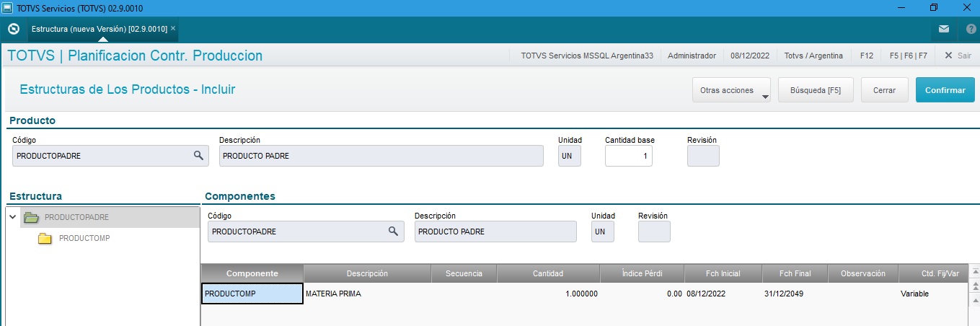Click the Ctd. Fij/Var column header
This screenshot has height=326, width=980.
click(933, 273)
